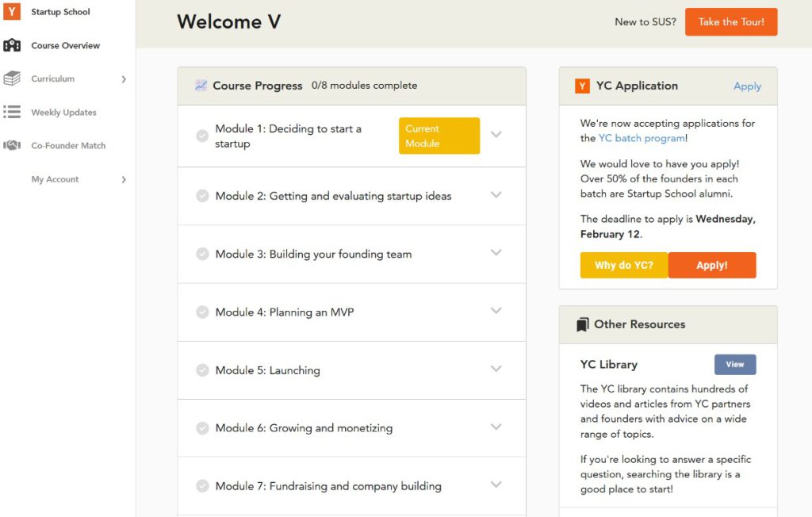Image resolution: width=812 pixels, height=517 pixels.
Task: Click the YC Application orange Y icon
Action: coord(582,86)
